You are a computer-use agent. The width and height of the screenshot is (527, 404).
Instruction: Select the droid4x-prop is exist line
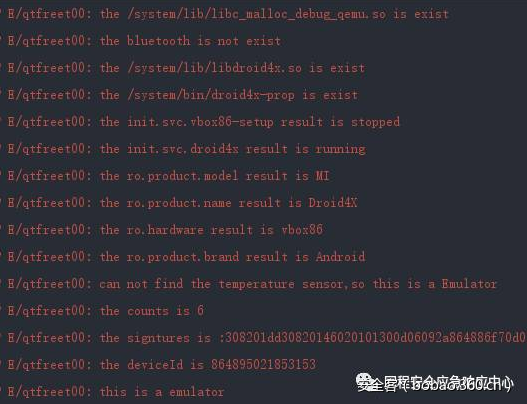(x=183, y=95)
